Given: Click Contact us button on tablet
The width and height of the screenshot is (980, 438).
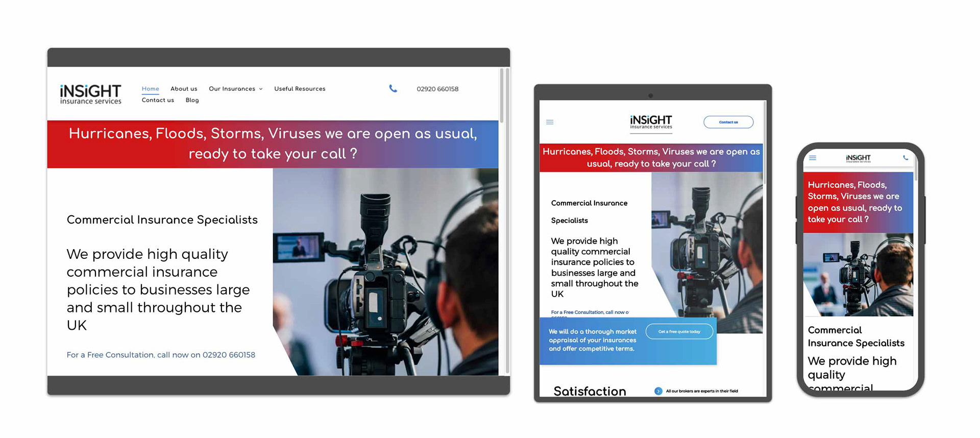Looking at the screenshot, I should (x=728, y=122).
